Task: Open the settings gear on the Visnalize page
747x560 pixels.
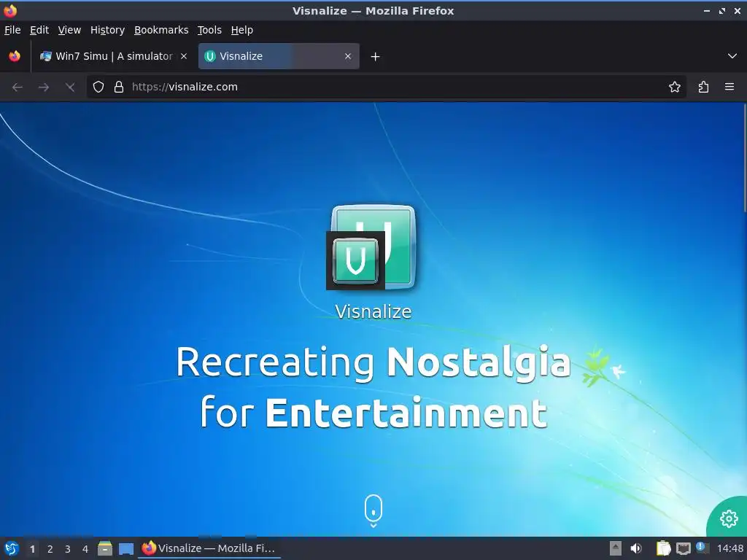Action: [x=729, y=518]
